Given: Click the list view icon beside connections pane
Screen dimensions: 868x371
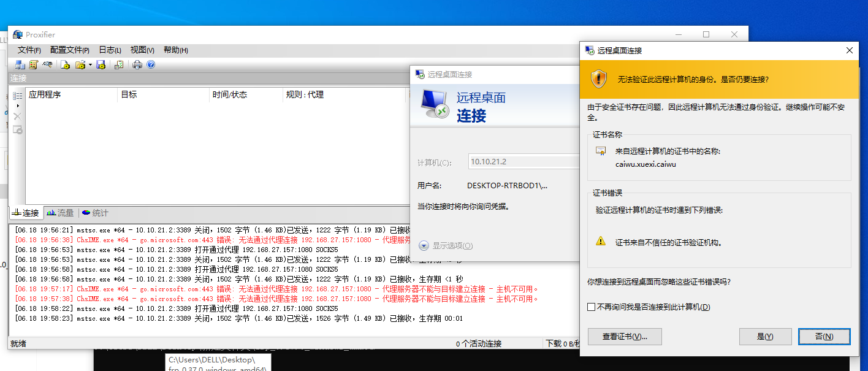Looking at the screenshot, I should point(17,96).
